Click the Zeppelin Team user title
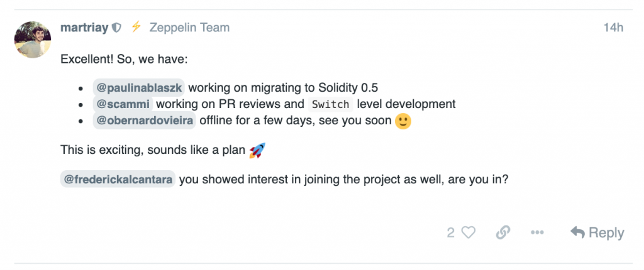Screen dimensions: 644x270 pos(189,28)
